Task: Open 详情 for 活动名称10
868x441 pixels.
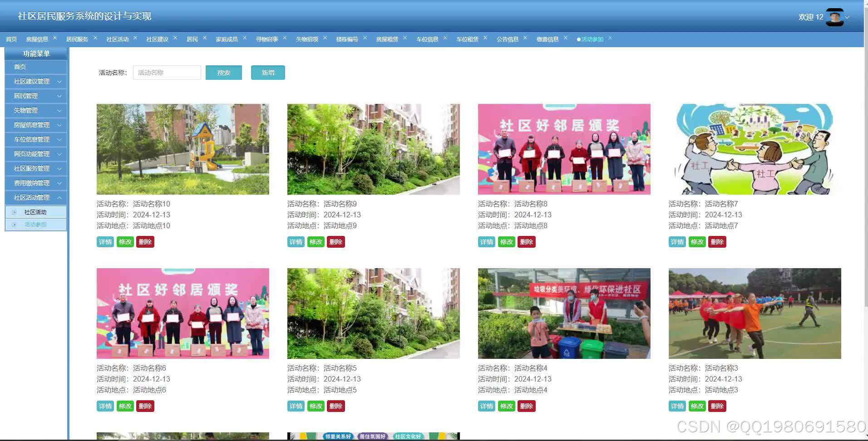Action: tap(105, 242)
